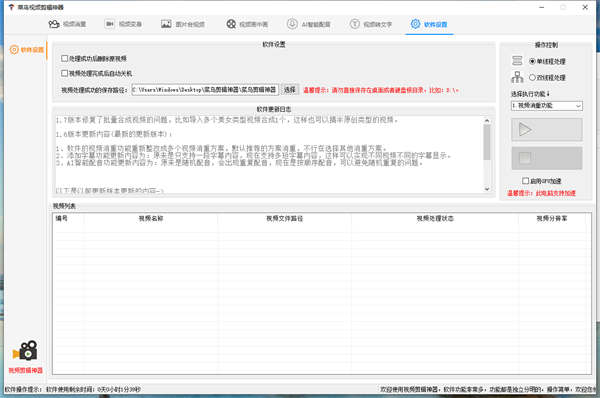The image size is (600, 398).
Task: Click the 编号 column header
Action: coord(62,219)
